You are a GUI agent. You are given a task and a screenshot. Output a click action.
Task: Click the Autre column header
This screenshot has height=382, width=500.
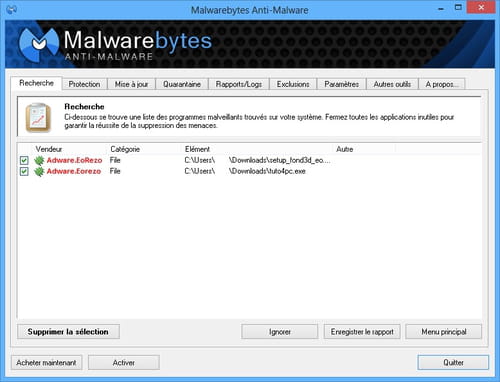[x=345, y=149]
